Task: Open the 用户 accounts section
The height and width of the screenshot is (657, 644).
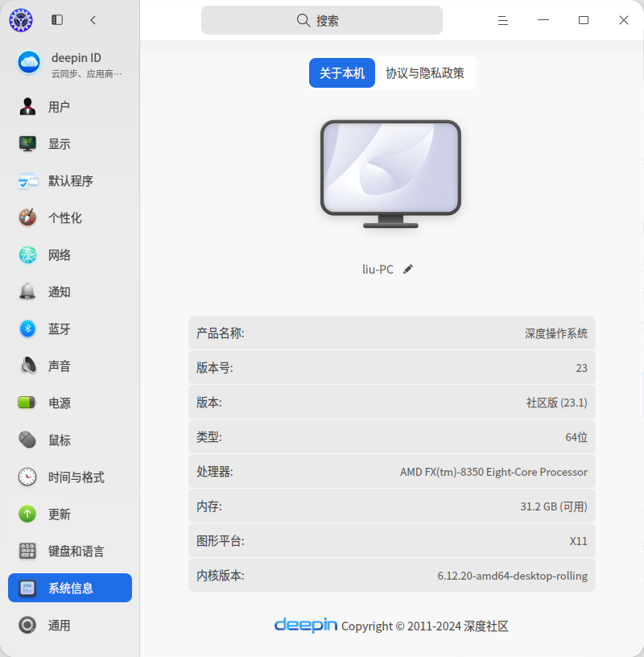Action: (70, 107)
